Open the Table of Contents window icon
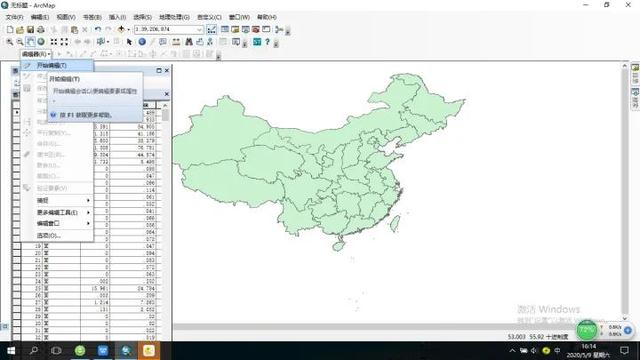This screenshot has height=360, width=640. 224,29
